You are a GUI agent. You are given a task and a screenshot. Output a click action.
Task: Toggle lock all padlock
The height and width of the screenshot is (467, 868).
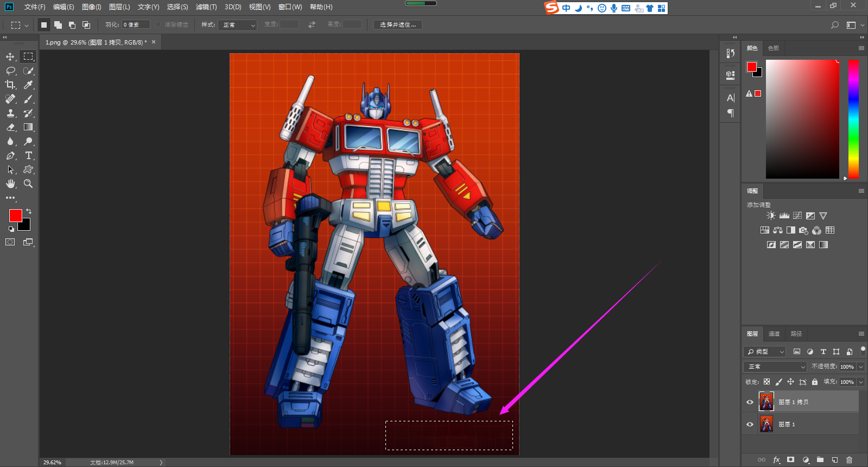(x=815, y=382)
